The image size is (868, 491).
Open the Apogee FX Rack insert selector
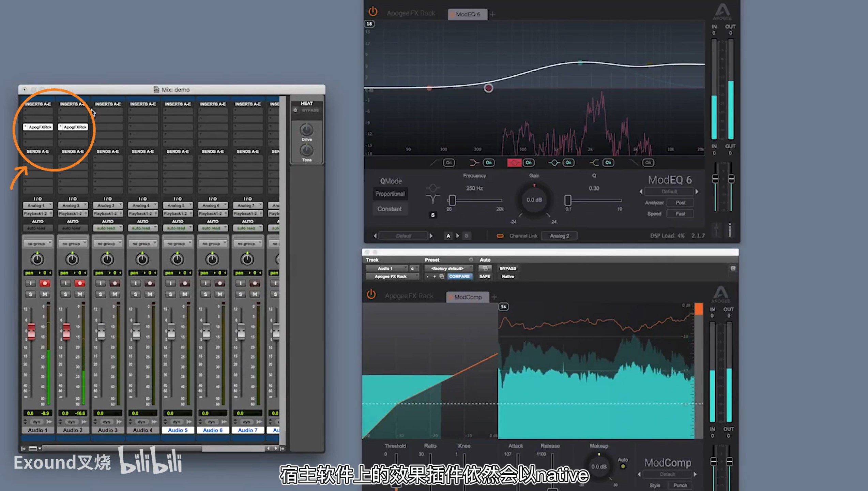[392, 277]
